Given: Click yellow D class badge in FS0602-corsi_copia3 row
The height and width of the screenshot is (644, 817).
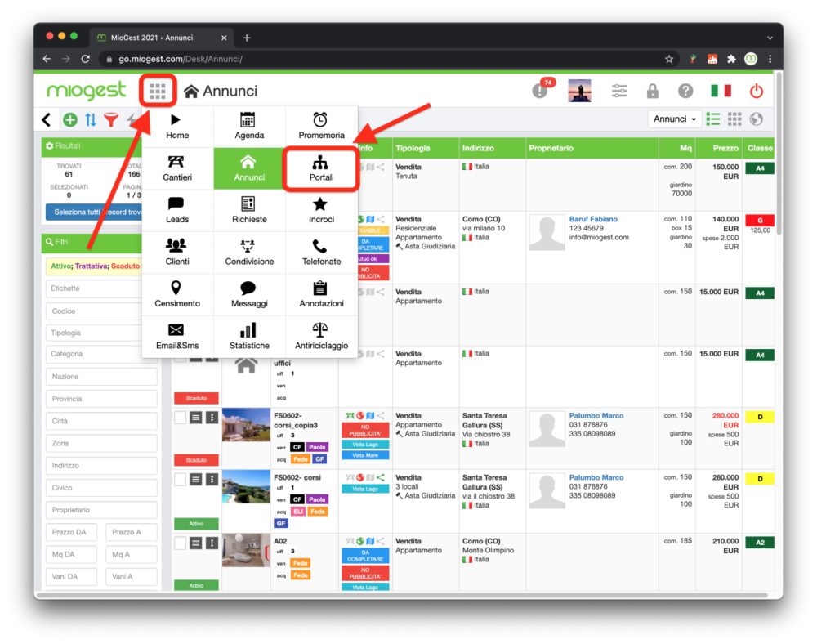Looking at the screenshot, I should pos(760,417).
